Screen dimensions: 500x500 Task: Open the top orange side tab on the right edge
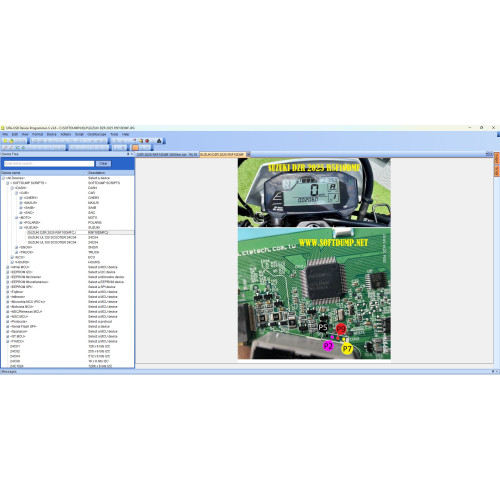click(x=497, y=158)
